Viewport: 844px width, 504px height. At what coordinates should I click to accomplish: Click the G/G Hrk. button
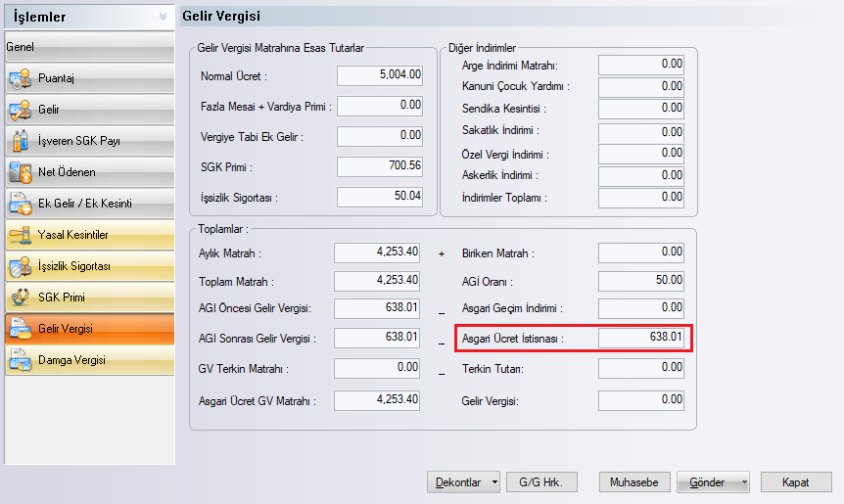pyautogui.click(x=542, y=482)
